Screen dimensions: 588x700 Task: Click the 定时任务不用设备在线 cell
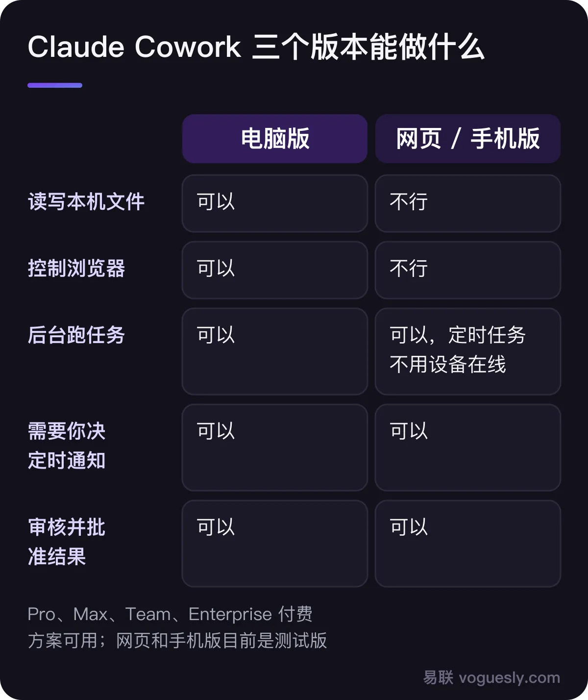coord(468,351)
